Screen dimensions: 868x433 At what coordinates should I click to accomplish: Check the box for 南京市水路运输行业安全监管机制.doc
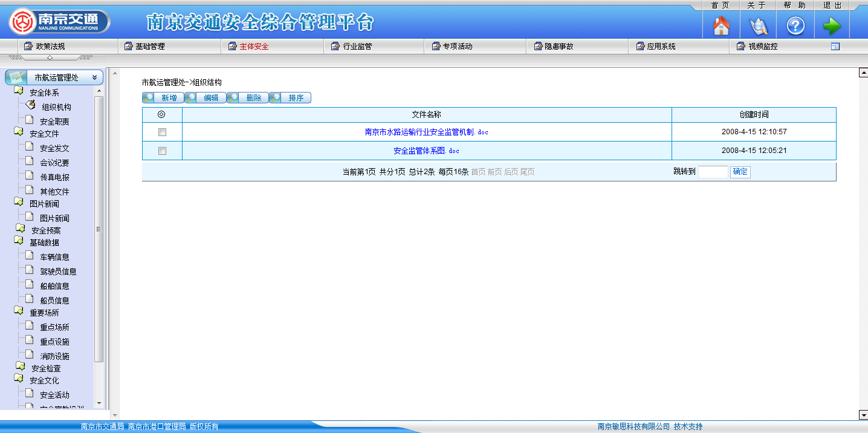(162, 132)
